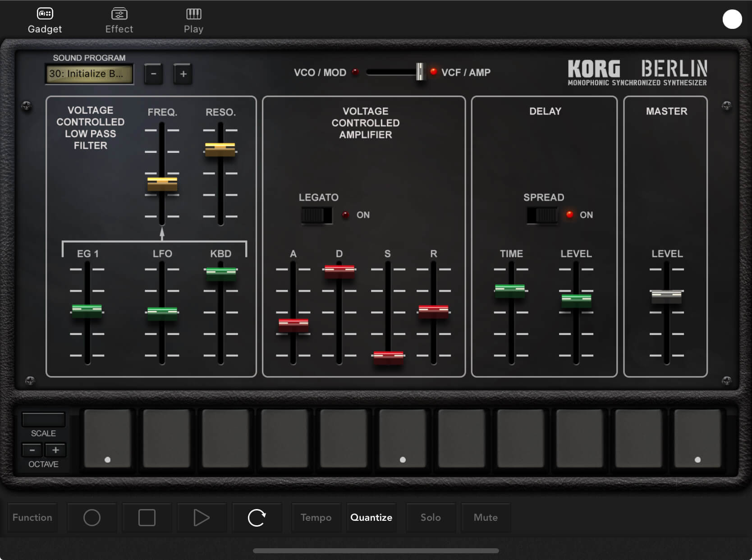Lower octave with the minus button

pyautogui.click(x=32, y=450)
